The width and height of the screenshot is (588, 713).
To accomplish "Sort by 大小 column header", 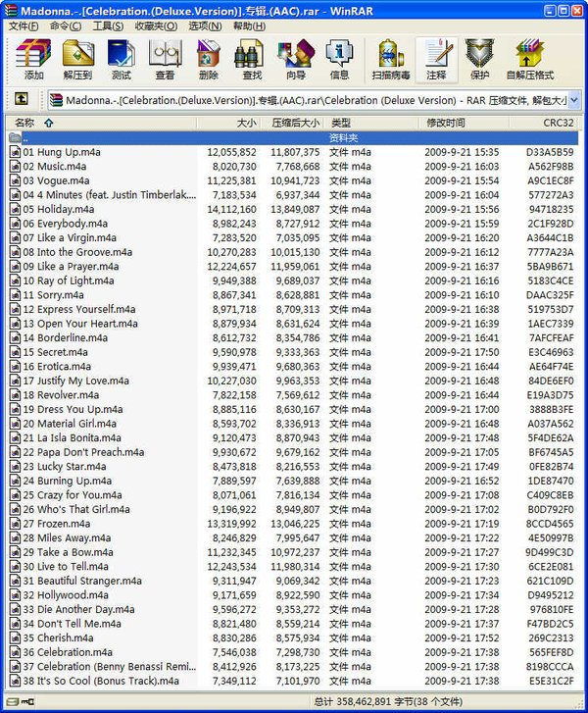I will (228, 123).
